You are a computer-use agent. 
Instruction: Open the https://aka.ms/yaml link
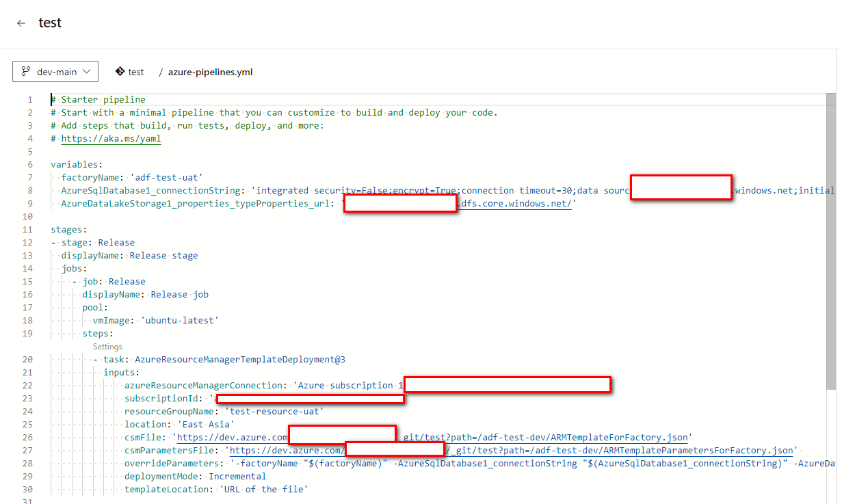point(111,138)
